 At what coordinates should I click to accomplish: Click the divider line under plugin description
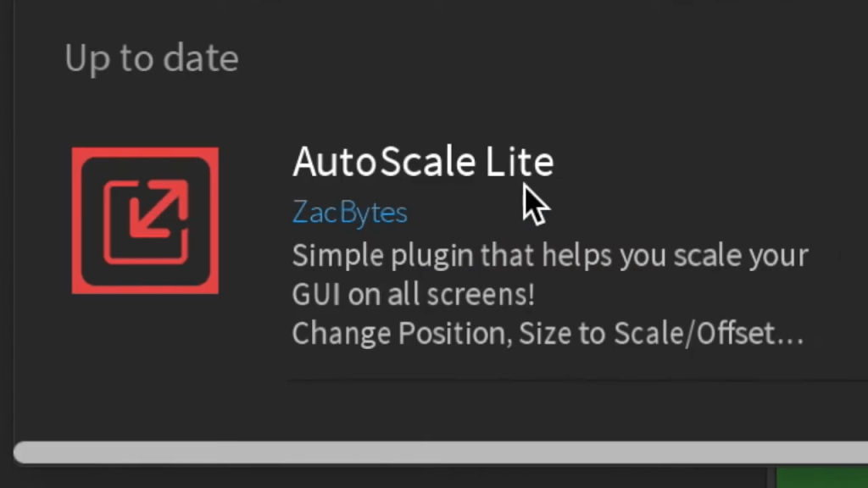(x=578, y=380)
